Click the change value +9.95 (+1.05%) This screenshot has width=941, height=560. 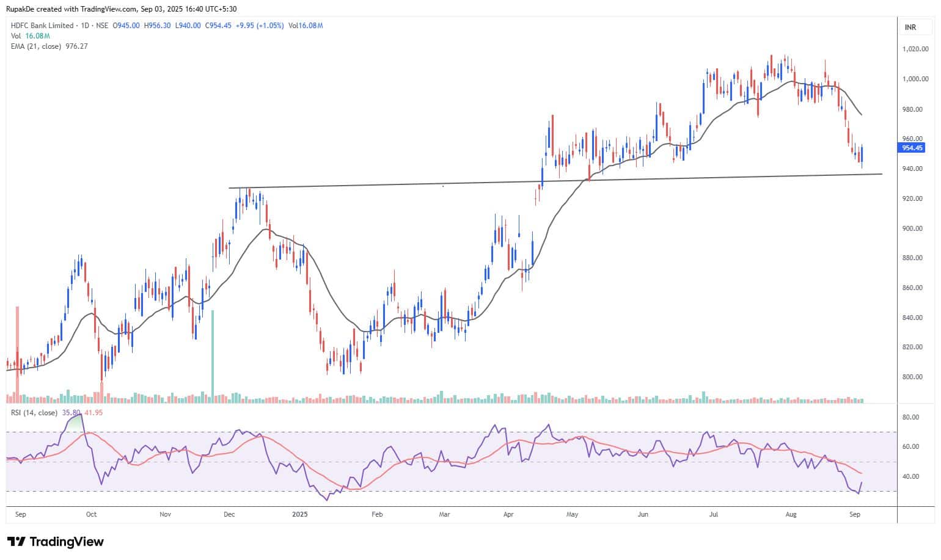click(x=260, y=26)
